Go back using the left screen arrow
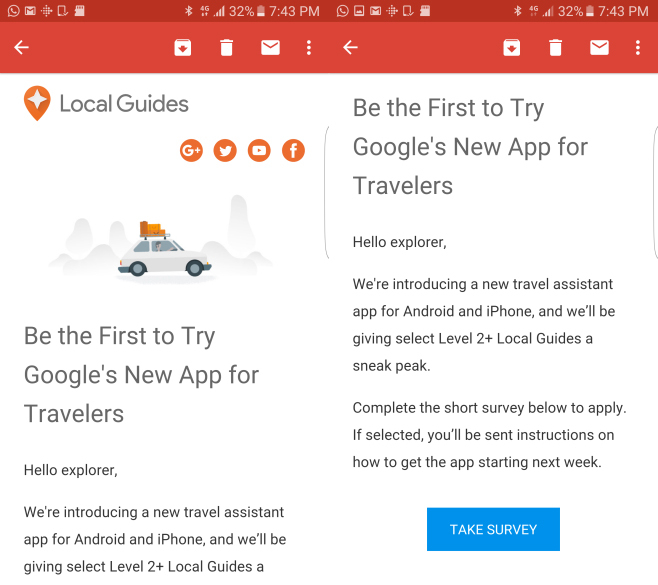This screenshot has height=585, width=658. 21,48
